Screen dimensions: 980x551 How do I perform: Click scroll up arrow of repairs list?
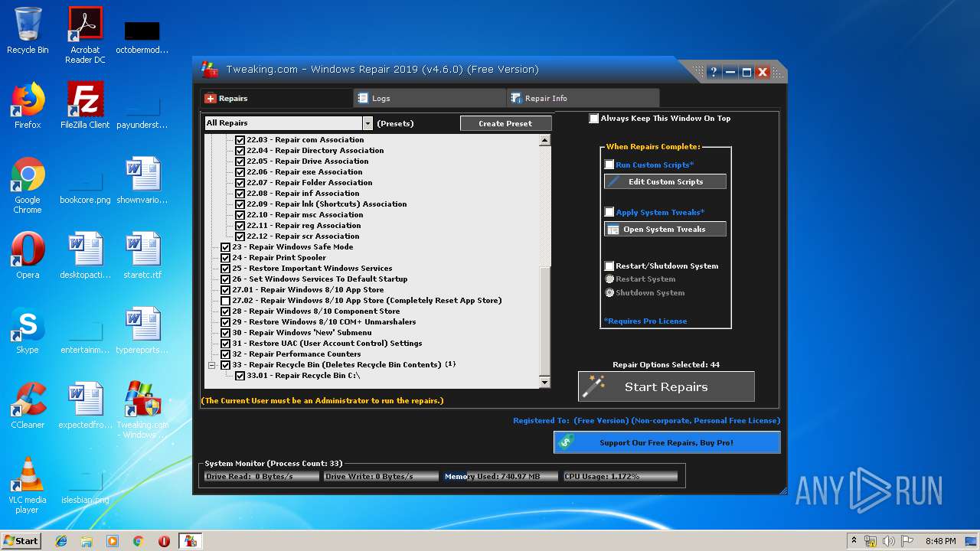coord(544,140)
